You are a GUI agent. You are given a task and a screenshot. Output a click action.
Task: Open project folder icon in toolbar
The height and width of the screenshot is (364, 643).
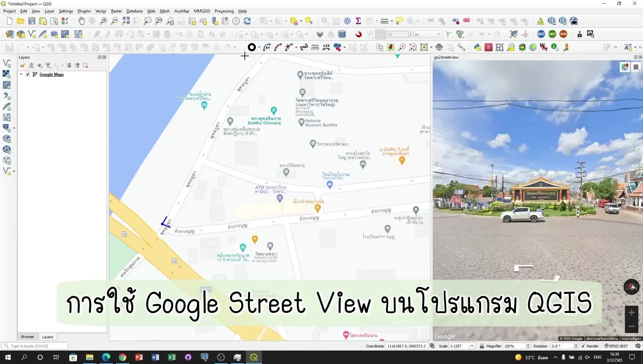click(21, 21)
